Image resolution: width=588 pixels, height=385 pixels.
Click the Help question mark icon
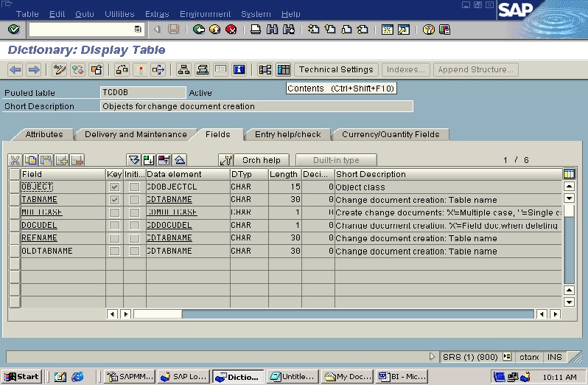point(428,30)
